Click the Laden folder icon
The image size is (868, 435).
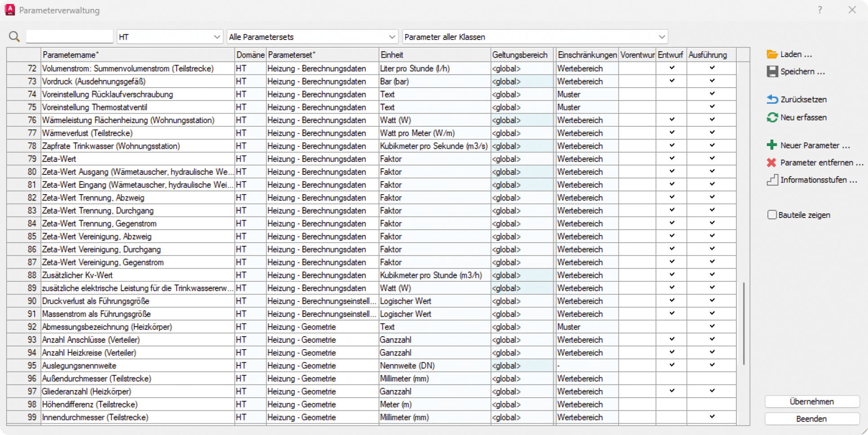click(x=772, y=54)
